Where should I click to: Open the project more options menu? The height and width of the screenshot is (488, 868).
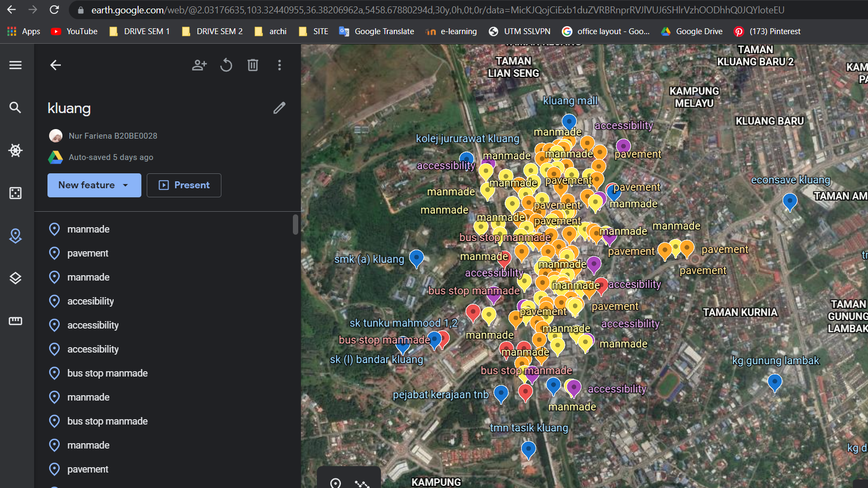(280, 65)
